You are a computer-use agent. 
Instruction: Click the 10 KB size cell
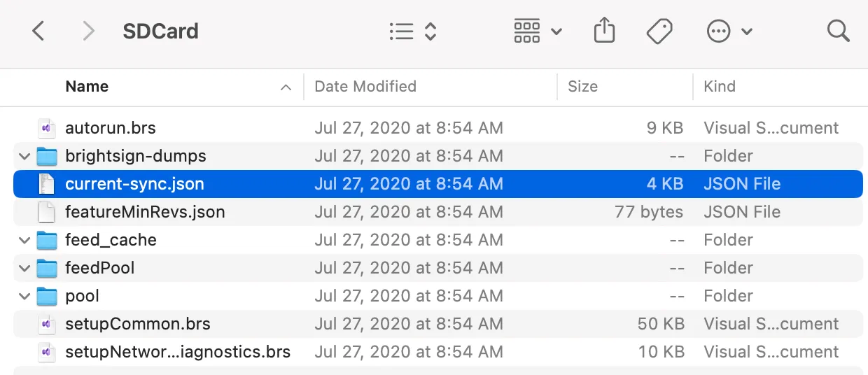[x=661, y=352]
